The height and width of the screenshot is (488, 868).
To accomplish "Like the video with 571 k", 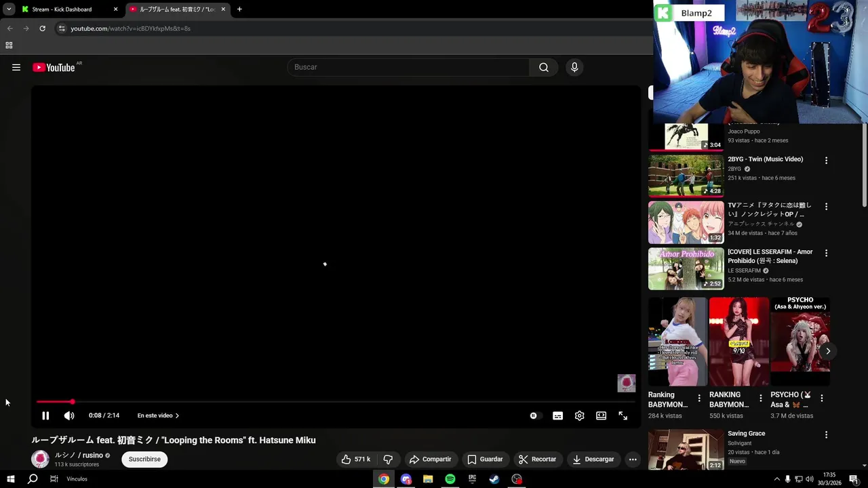I will [356, 459].
